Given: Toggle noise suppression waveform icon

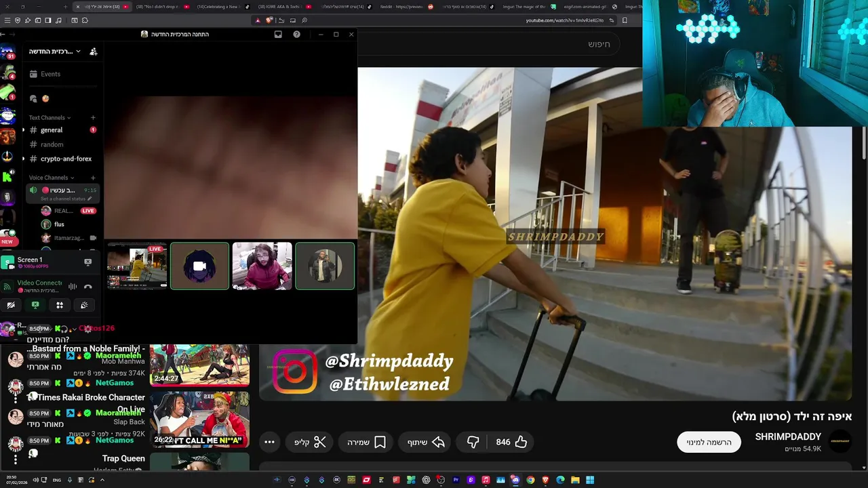Looking at the screenshot, I should pos(73,287).
